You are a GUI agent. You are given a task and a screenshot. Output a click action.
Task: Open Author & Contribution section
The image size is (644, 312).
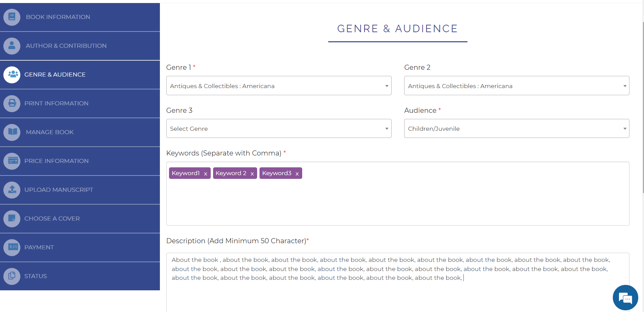coord(80,46)
